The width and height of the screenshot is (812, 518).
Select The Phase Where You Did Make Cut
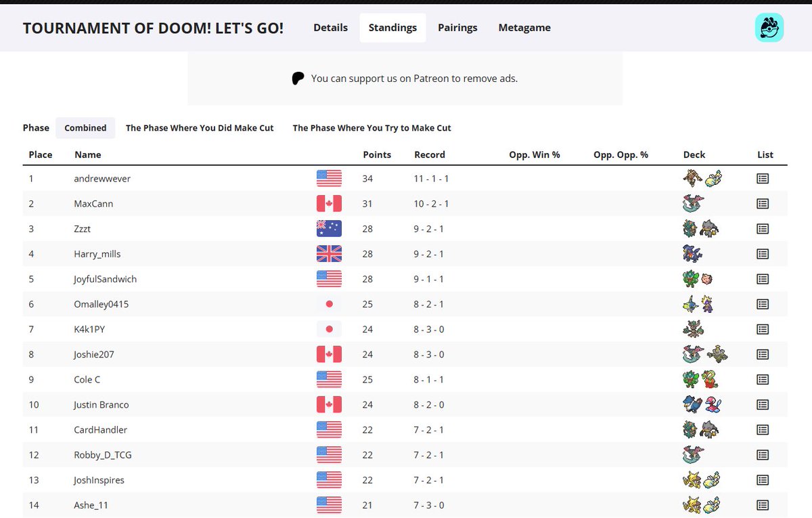pos(200,128)
